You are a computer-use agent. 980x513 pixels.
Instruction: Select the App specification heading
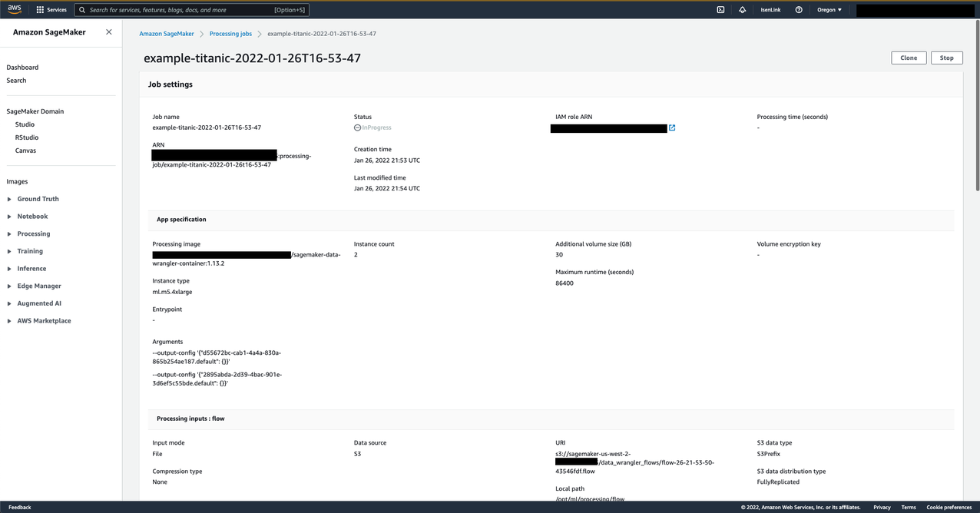click(181, 220)
